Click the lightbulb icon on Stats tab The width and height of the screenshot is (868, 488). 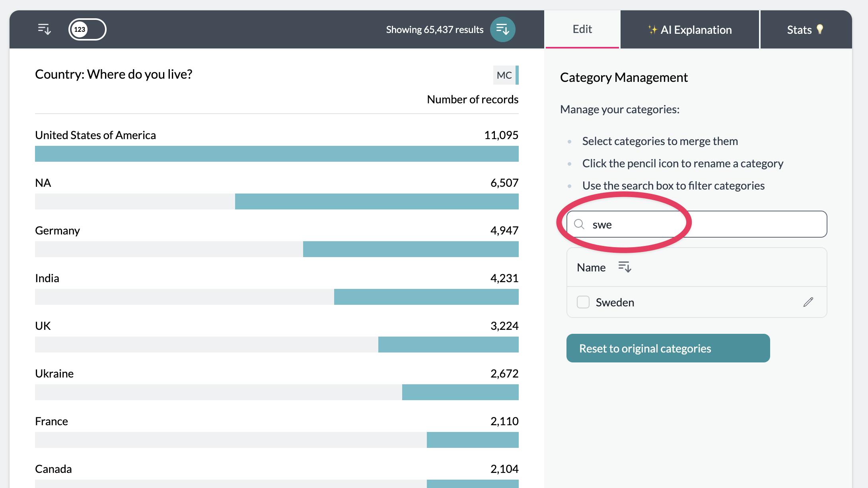819,29
